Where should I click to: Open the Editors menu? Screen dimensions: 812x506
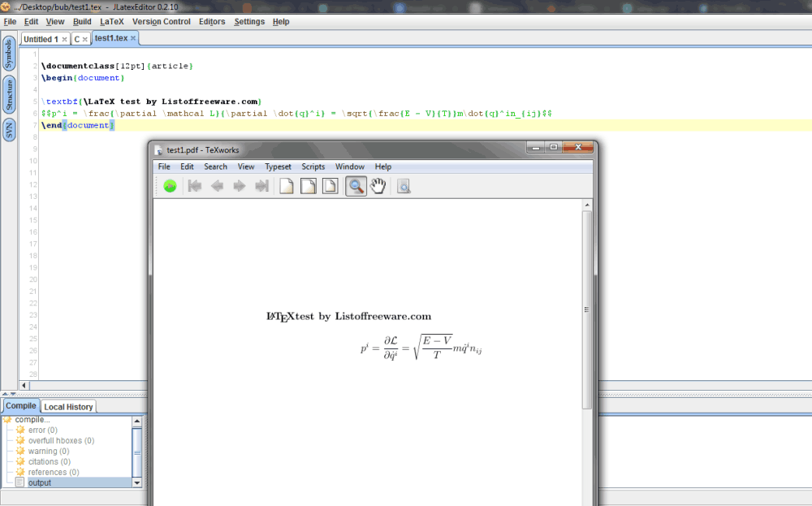[x=212, y=22]
